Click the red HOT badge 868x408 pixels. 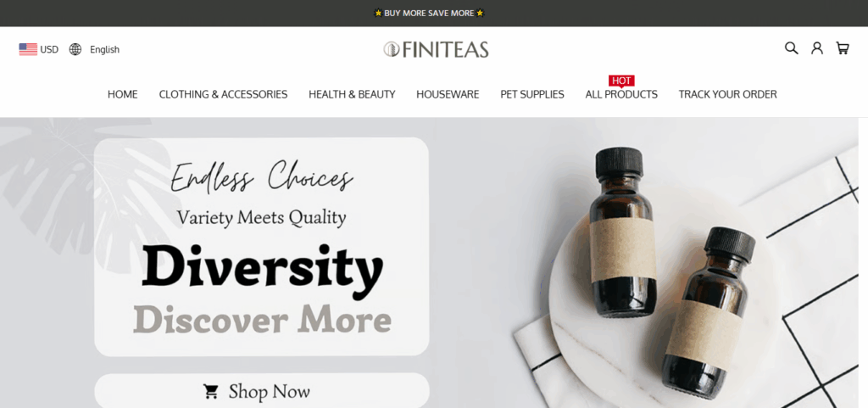pos(621,81)
